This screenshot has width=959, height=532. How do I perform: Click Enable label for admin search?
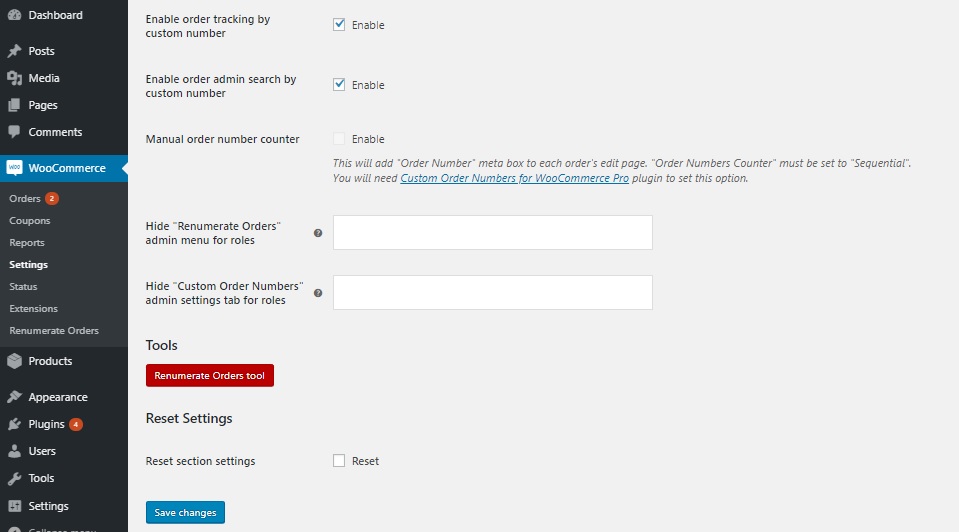pyautogui.click(x=368, y=85)
